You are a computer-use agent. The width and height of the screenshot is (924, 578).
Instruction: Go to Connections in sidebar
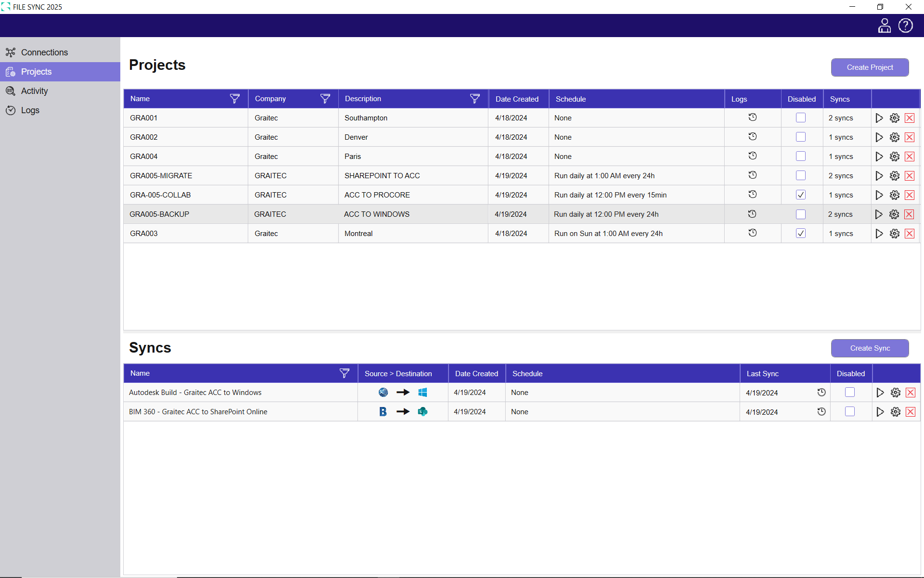[x=44, y=53]
